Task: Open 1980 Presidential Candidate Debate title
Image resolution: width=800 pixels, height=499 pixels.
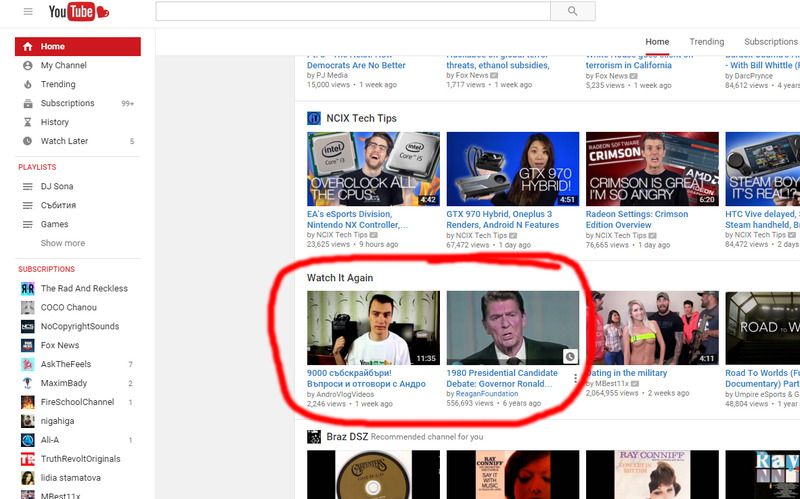Action: [x=502, y=378]
